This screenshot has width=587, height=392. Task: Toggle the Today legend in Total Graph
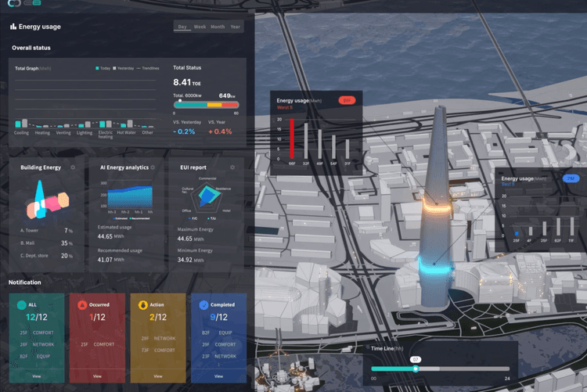point(103,68)
